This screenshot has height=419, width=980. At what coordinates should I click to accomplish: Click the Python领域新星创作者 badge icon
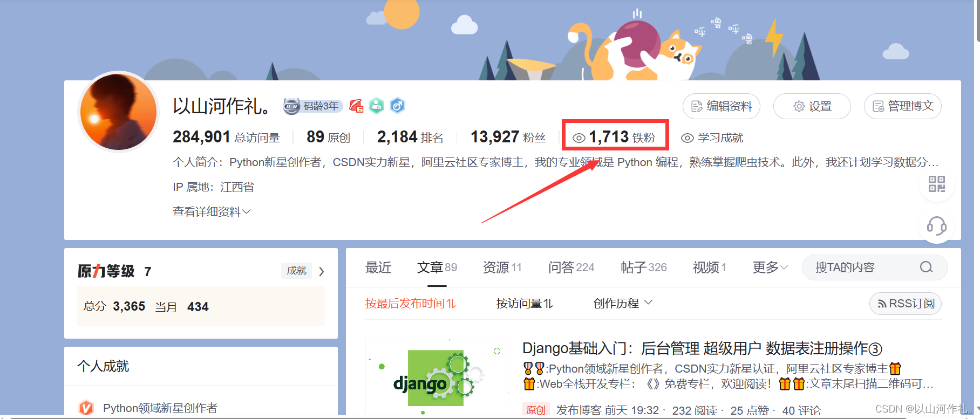click(86, 408)
